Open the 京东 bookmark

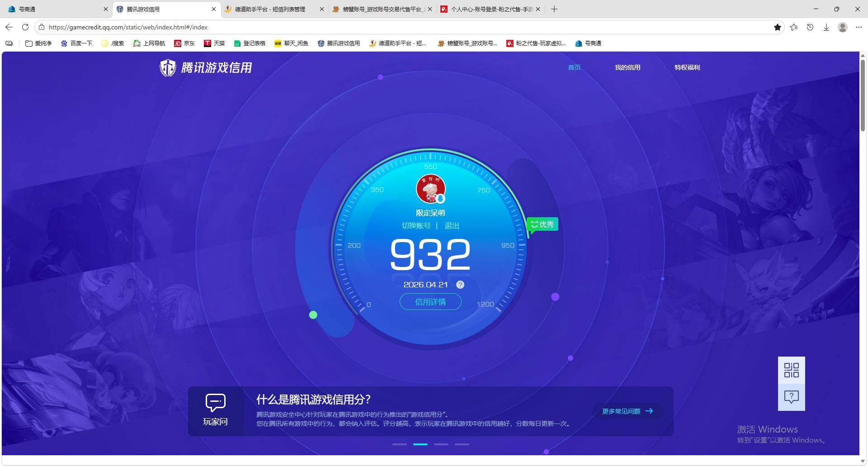coord(184,43)
